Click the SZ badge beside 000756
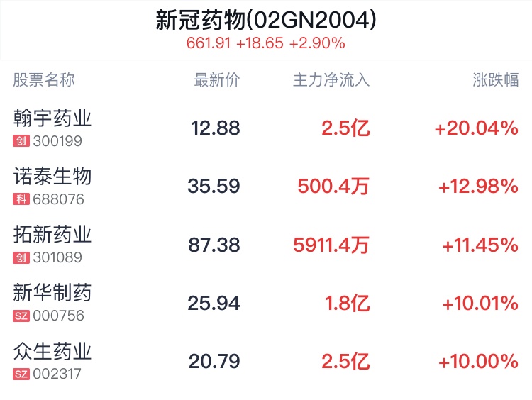The width and height of the screenshot is (532, 400). pyautogui.click(x=21, y=316)
